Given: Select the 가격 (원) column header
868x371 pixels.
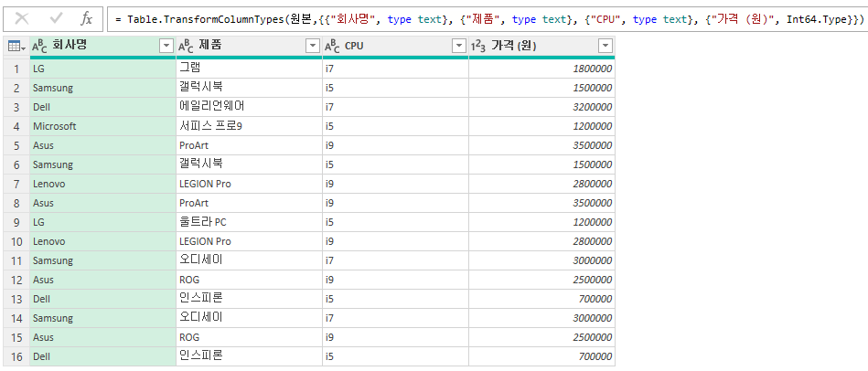Looking at the screenshot, I should tap(542, 47).
